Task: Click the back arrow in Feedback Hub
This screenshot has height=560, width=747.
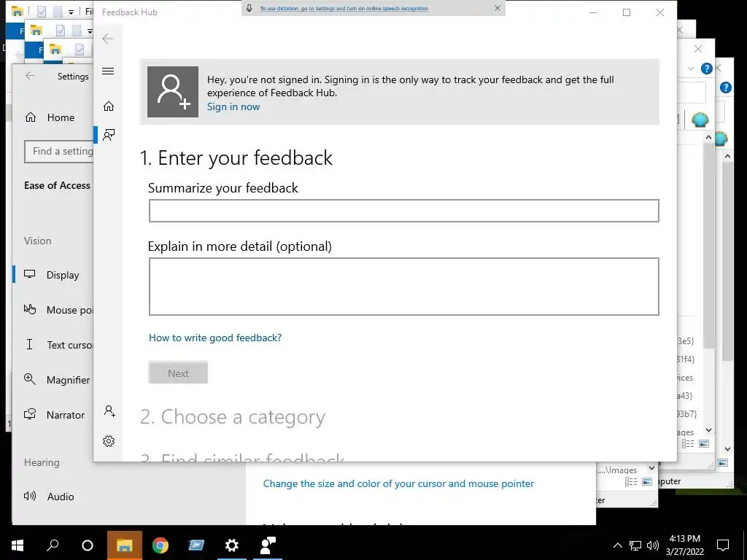Action: [108, 39]
